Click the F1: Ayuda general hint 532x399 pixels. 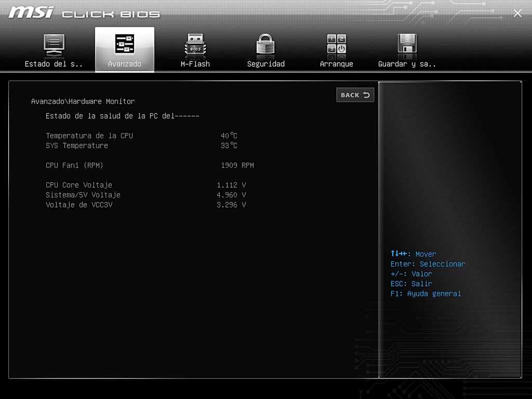426,294
